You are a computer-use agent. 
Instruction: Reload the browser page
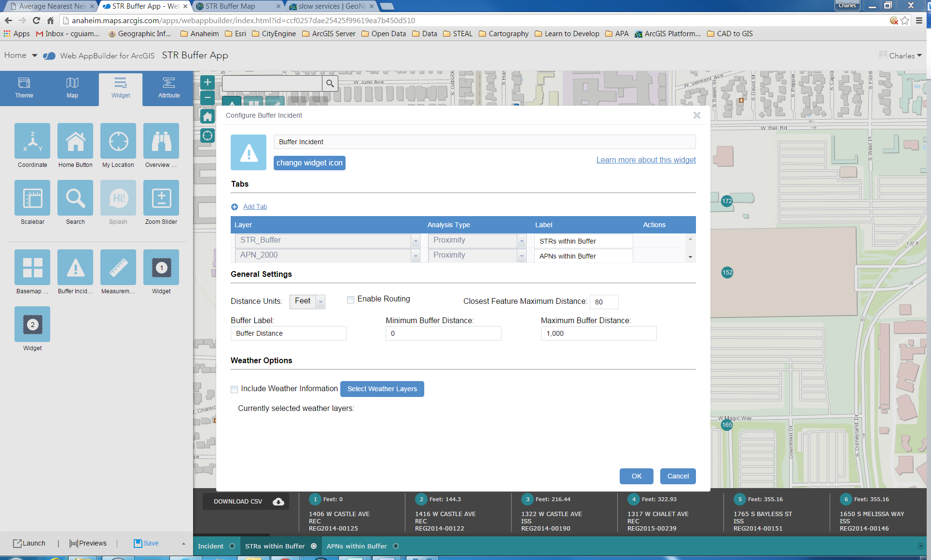[x=36, y=20]
